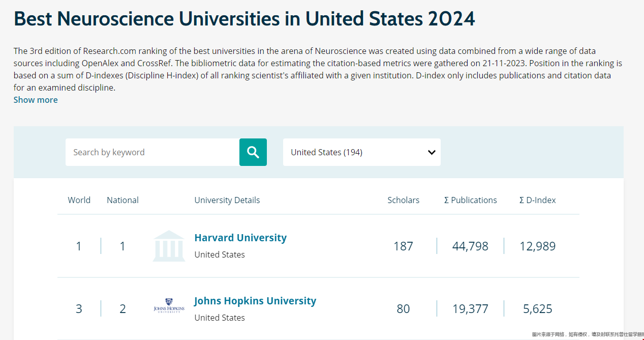Click the page title Best Neuroscience Universities heading
Image resolution: width=644 pixels, height=340 pixels.
pyautogui.click(x=244, y=19)
